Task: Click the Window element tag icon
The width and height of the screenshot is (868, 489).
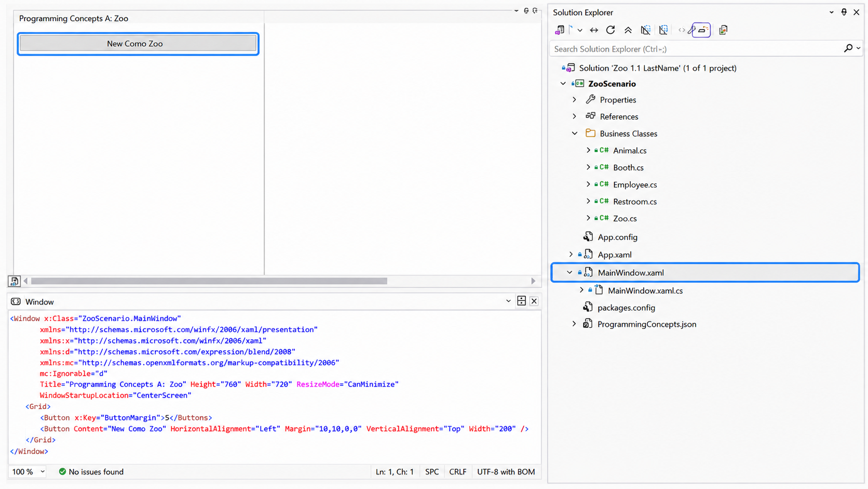Action: [x=16, y=301]
